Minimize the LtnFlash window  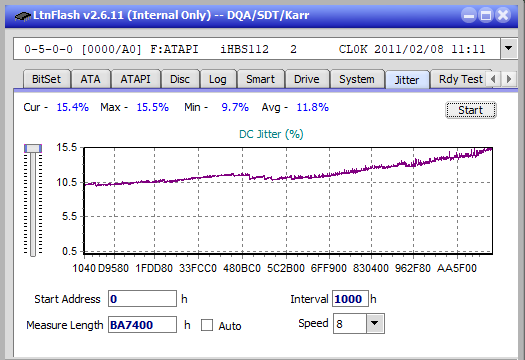tap(469, 15)
